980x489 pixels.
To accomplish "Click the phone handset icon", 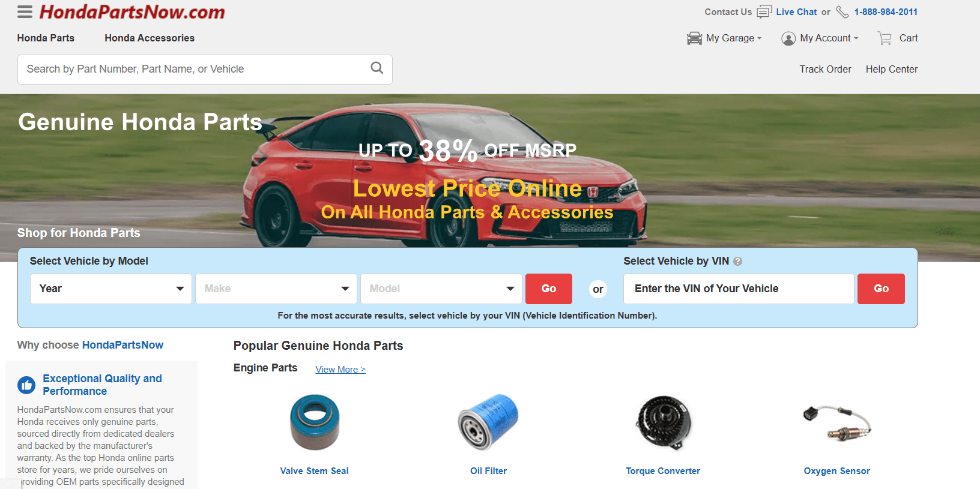I will point(842,12).
